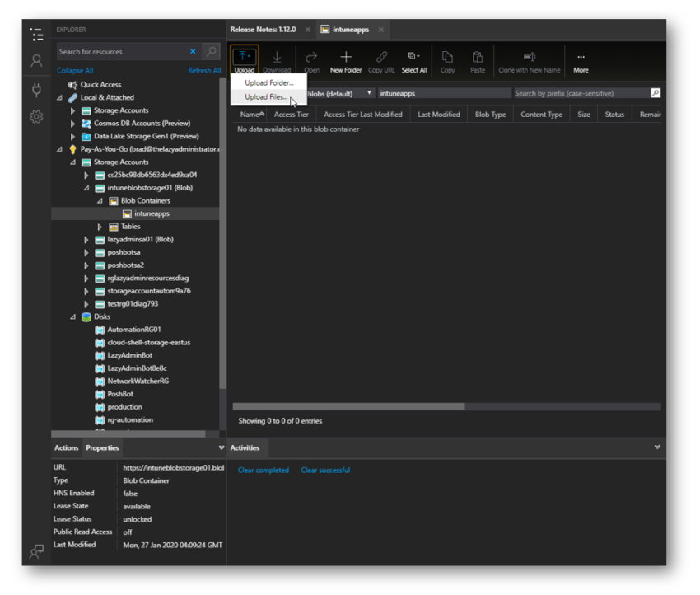The image size is (700, 595).
Task: Collapse the Activities panel chevron
Action: coord(657,447)
